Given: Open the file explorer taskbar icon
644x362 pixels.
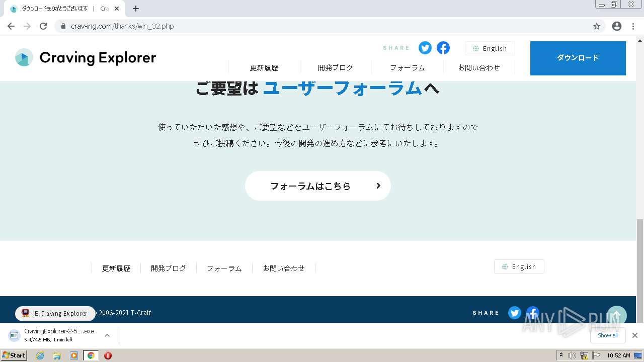Looking at the screenshot, I should [x=57, y=355].
